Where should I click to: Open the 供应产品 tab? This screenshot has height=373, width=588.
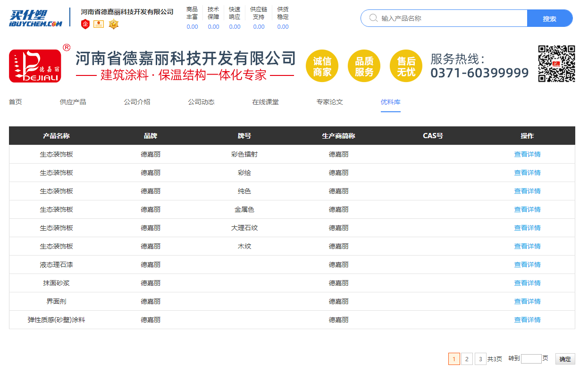pyautogui.click(x=73, y=102)
